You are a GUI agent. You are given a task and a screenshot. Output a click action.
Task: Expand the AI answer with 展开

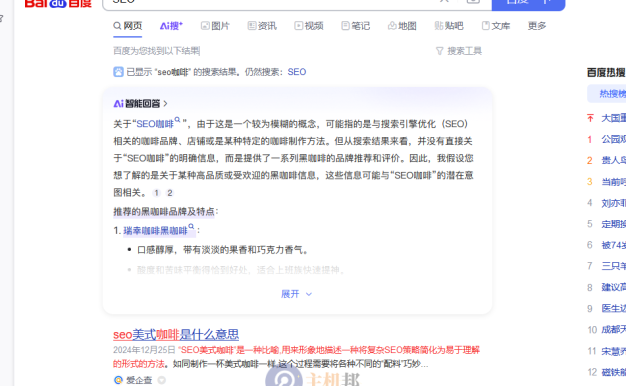click(296, 294)
